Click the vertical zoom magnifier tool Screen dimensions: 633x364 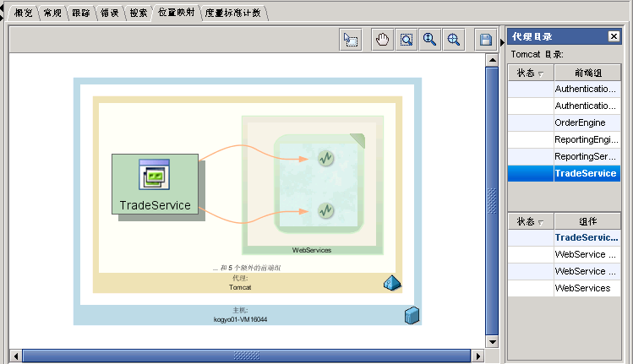coord(429,40)
